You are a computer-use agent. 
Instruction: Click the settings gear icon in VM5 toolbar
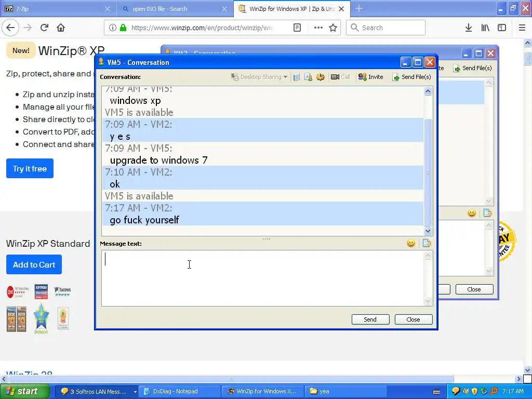click(320, 77)
